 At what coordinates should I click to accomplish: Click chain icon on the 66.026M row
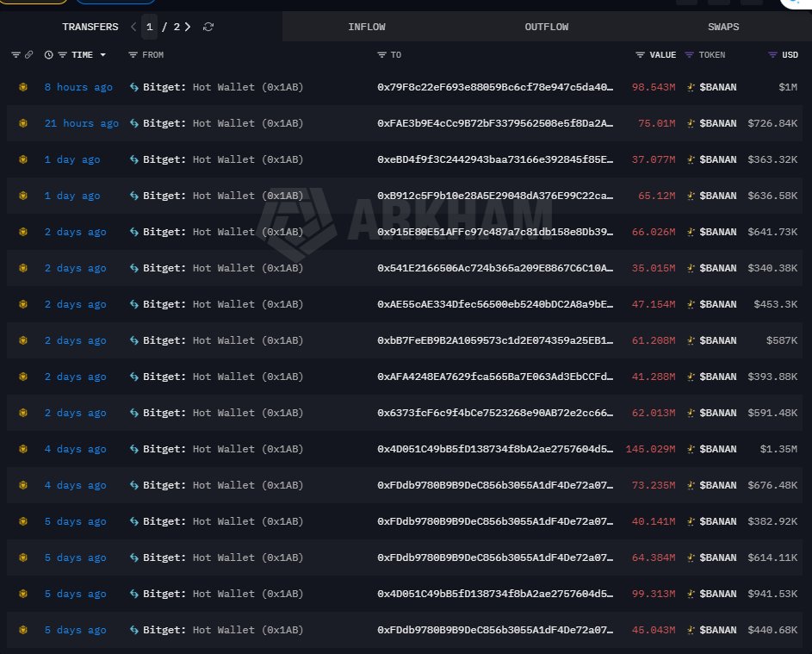pos(22,232)
